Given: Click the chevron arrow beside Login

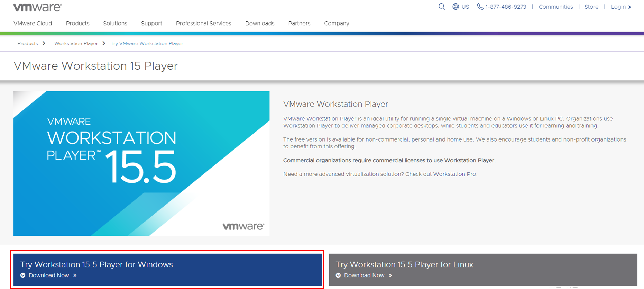Looking at the screenshot, I should click(x=629, y=7).
